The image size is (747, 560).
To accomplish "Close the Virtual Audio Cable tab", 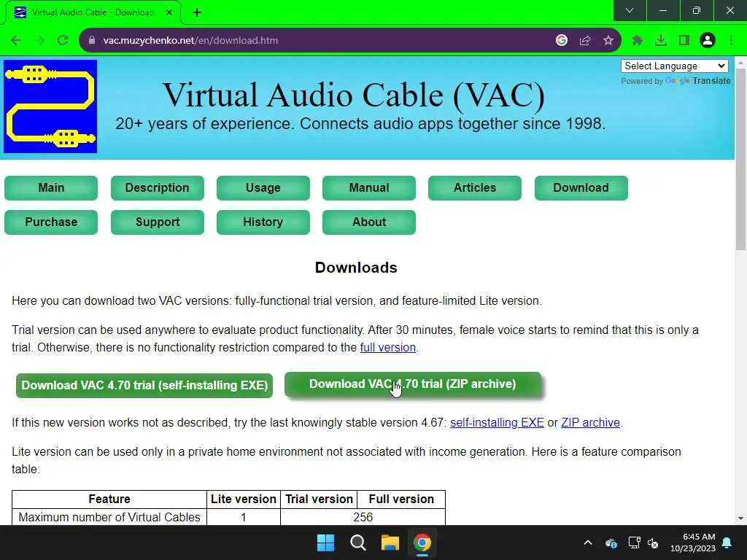I will coord(169,12).
